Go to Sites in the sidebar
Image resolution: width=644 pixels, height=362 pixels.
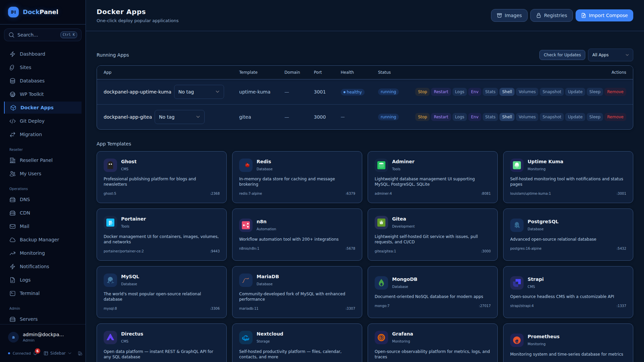tap(43, 67)
